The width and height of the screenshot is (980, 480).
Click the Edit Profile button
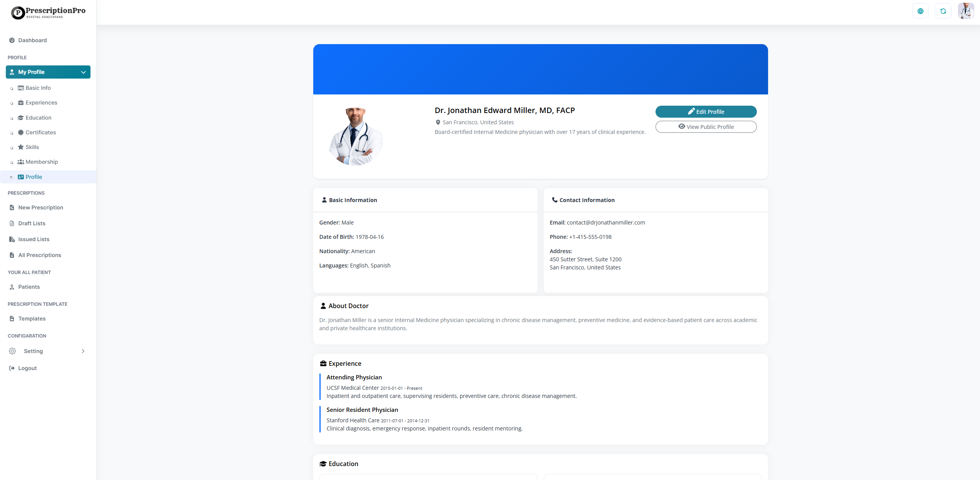[x=706, y=111]
